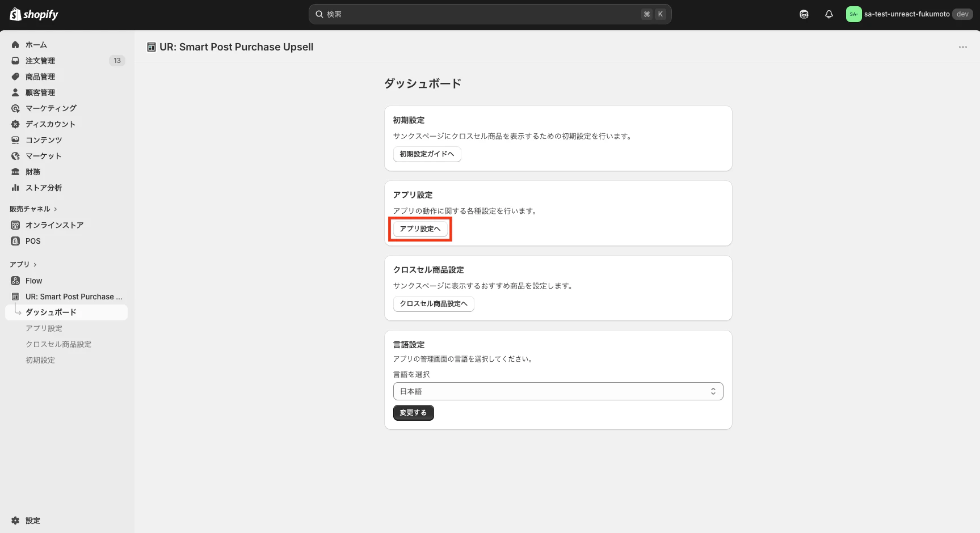Click the dev badge in top bar
The width and height of the screenshot is (980, 533).
click(x=962, y=14)
